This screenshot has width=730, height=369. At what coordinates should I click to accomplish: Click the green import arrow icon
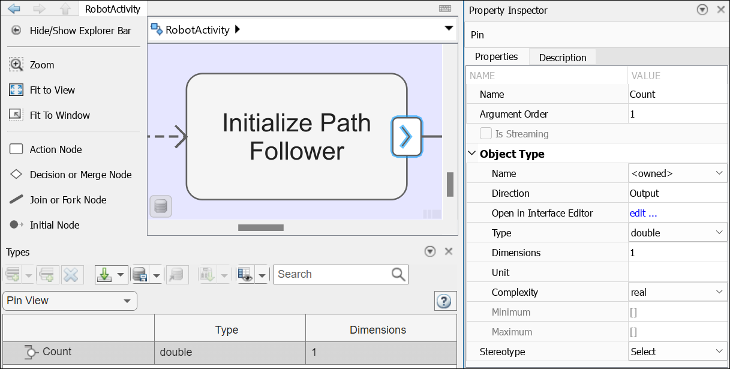click(x=104, y=275)
